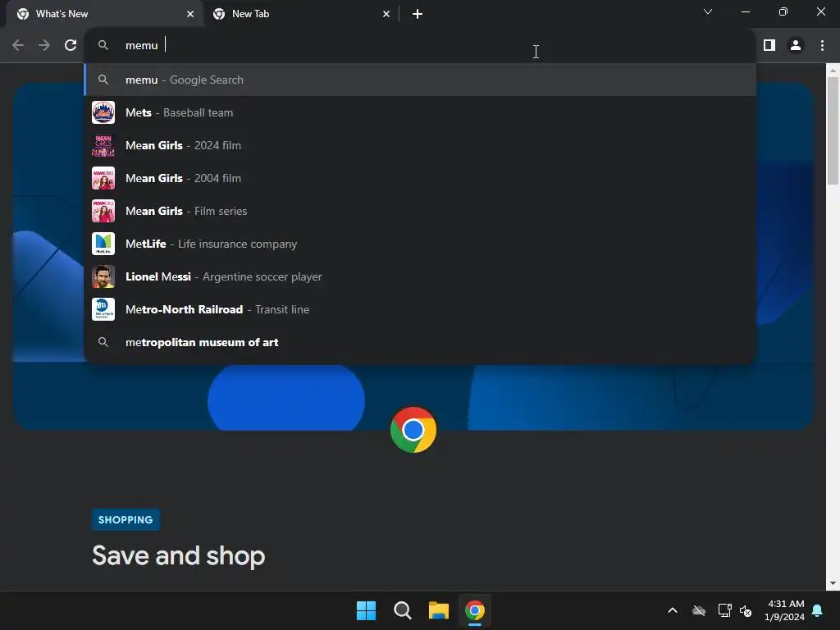This screenshot has height=630, width=840.
Task: Click the MetLife logo thumbnail
Action: [x=103, y=244]
